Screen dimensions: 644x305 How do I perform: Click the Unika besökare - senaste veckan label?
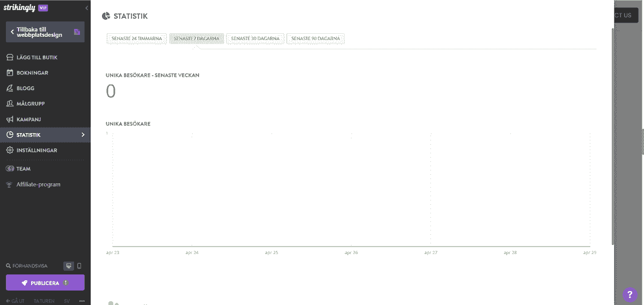click(152, 75)
